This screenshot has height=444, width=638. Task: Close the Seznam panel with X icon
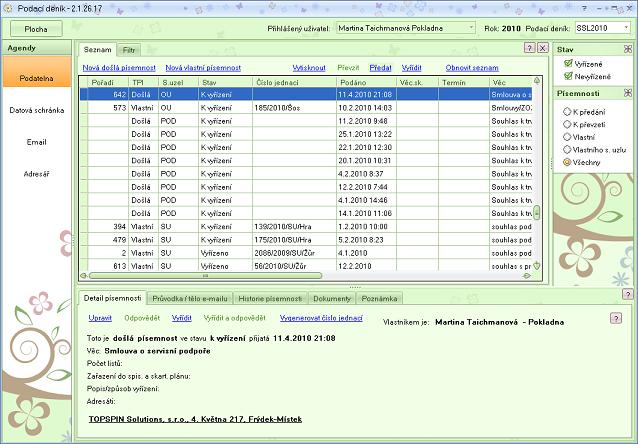pos(542,48)
